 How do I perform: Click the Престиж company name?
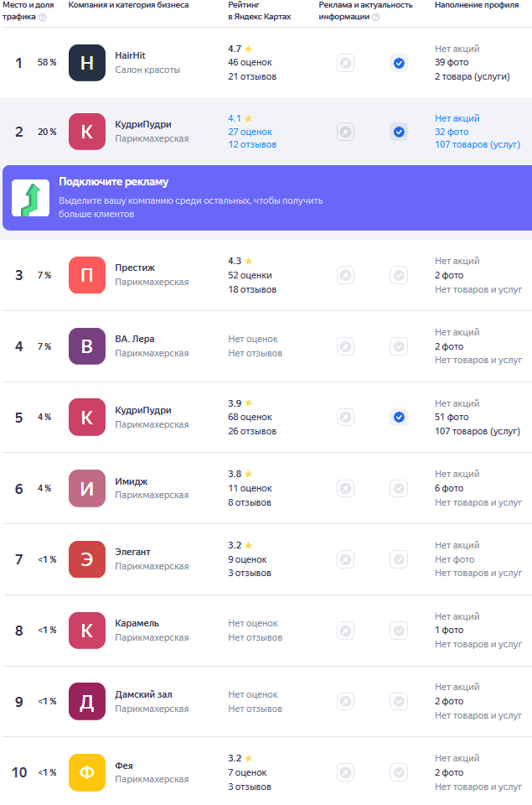coord(134,267)
